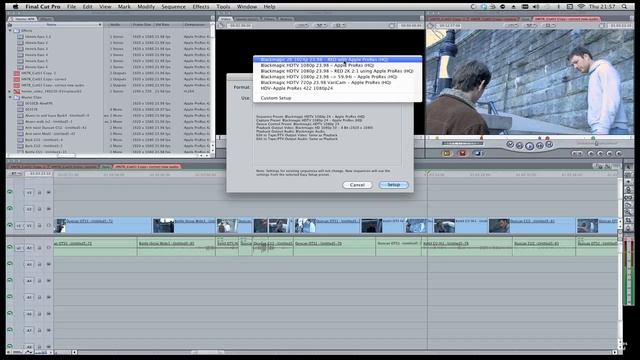This screenshot has width=640, height=360.
Task: Click the Timeline current timecode field
Action: (39, 173)
